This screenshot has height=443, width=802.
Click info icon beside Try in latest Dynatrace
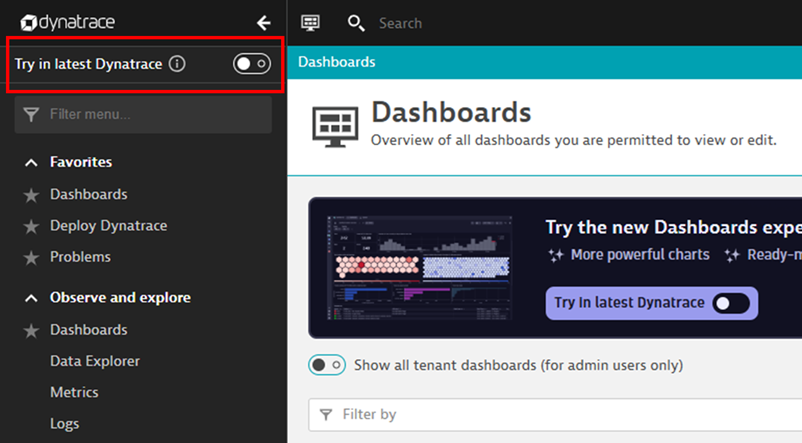pyautogui.click(x=177, y=64)
